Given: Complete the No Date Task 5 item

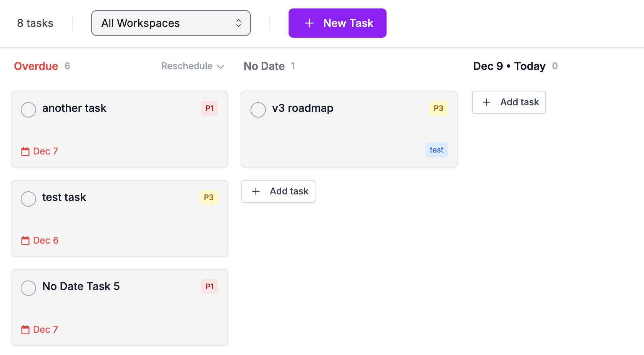Looking at the screenshot, I should pyautogui.click(x=28, y=288).
